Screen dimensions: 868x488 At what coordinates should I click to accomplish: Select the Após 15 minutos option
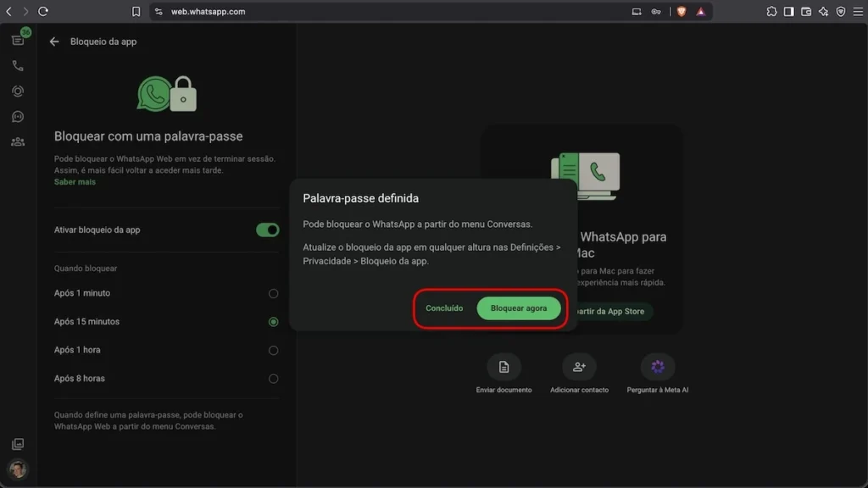coord(274,321)
